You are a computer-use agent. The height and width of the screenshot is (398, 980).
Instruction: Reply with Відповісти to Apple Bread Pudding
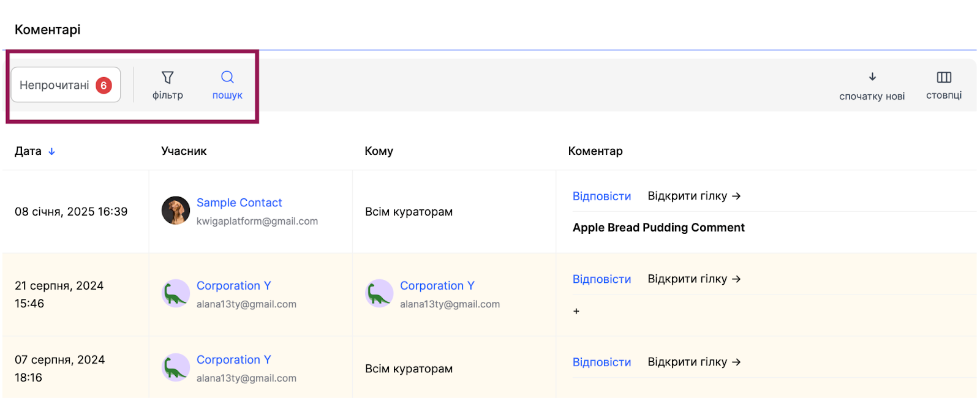(x=601, y=196)
